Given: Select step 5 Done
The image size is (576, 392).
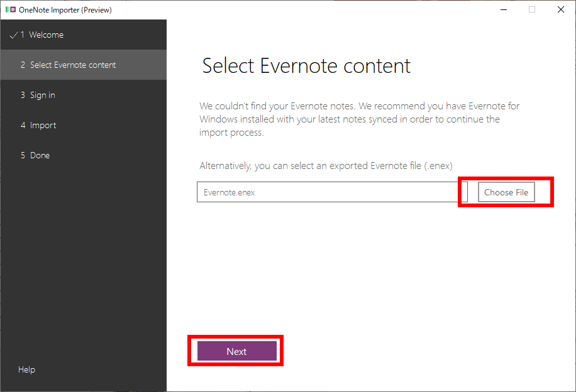Looking at the screenshot, I should click(x=84, y=155).
